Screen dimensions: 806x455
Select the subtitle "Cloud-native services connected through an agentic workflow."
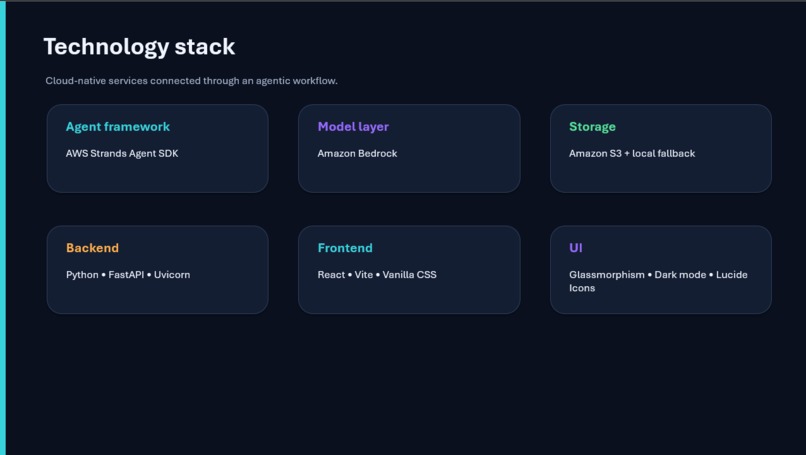click(191, 81)
